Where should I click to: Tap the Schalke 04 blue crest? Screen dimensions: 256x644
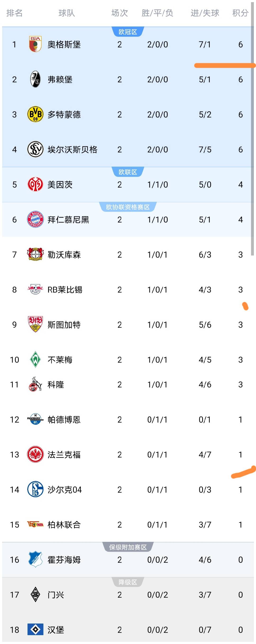(35, 489)
